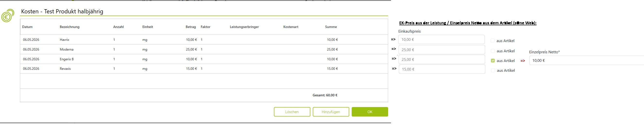
Task: Check the first 'aus Artikel' checkbox
Action: pos(493,41)
